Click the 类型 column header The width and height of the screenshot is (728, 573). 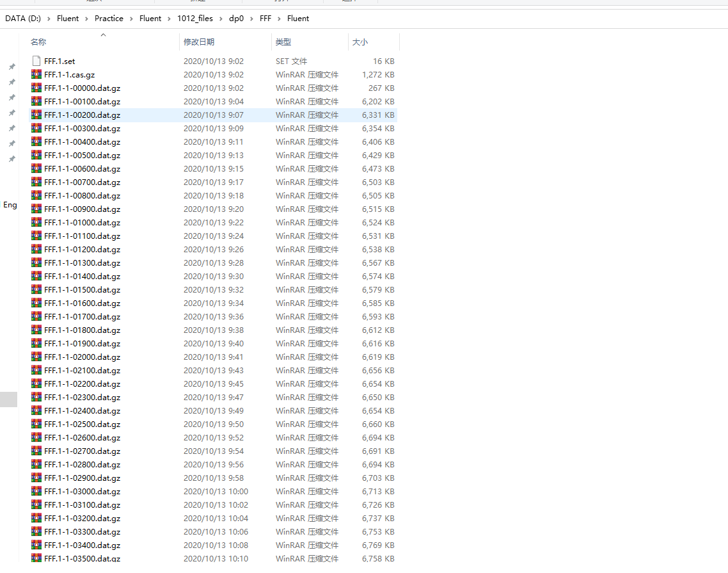pyautogui.click(x=283, y=42)
